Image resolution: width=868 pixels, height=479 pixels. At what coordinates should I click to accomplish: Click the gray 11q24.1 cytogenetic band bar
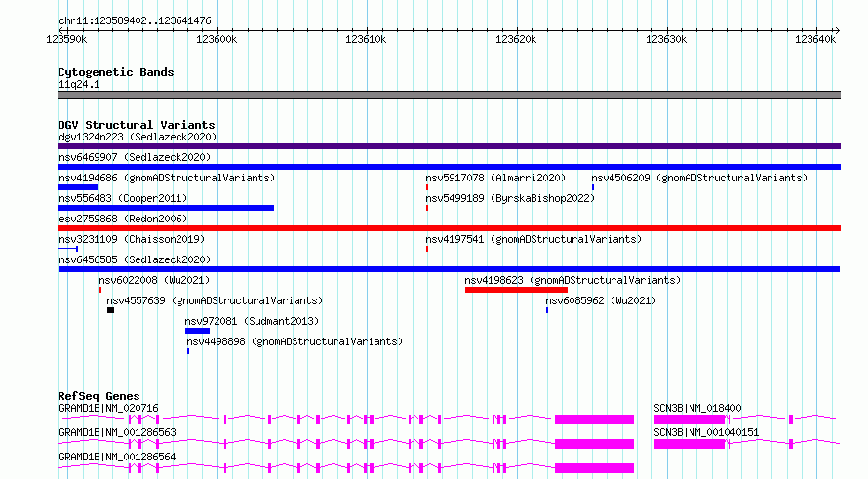click(449, 95)
